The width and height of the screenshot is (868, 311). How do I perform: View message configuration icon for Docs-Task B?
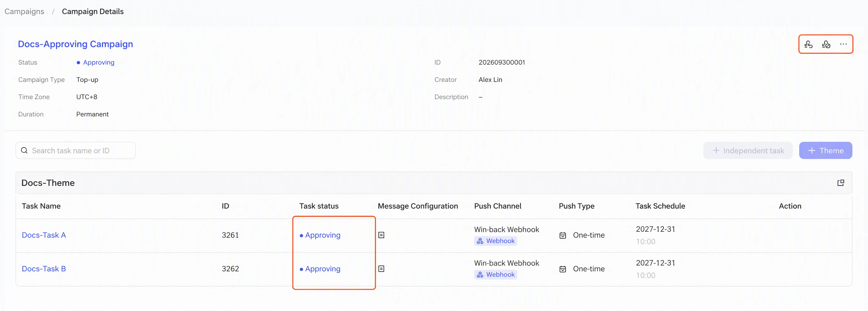pyautogui.click(x=381, y=269)
